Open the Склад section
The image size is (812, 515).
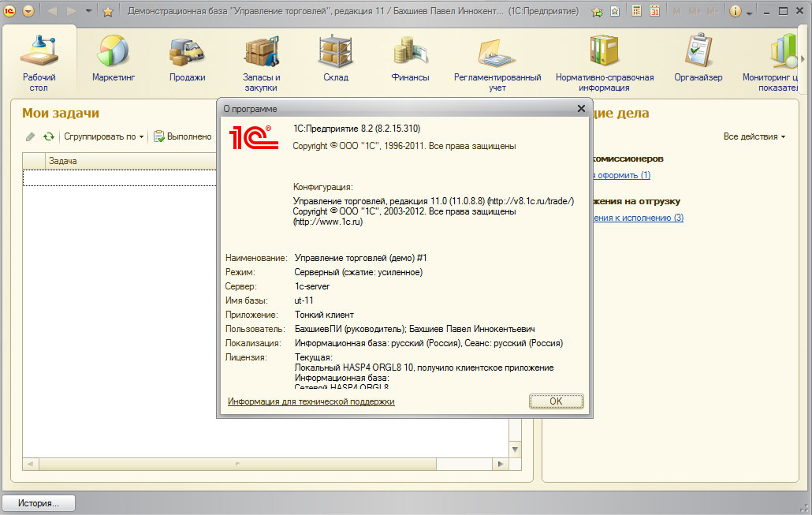tap(336, 58)
